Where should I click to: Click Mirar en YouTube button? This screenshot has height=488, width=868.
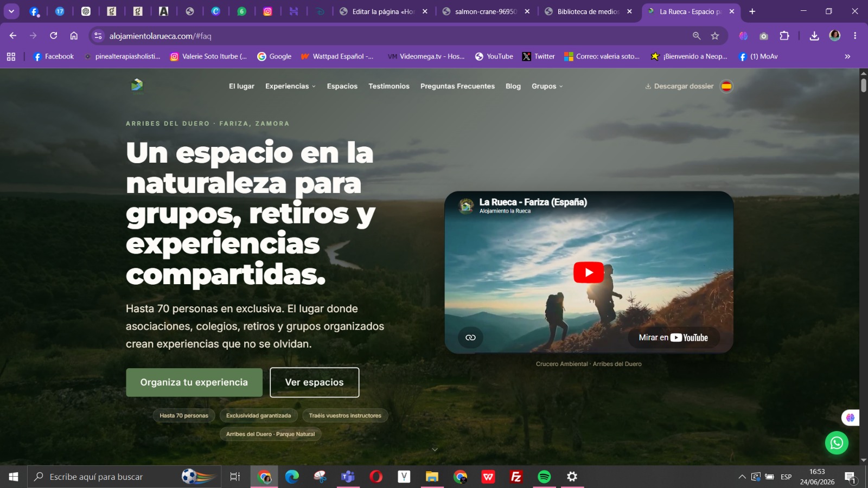[x=674, y=337]
